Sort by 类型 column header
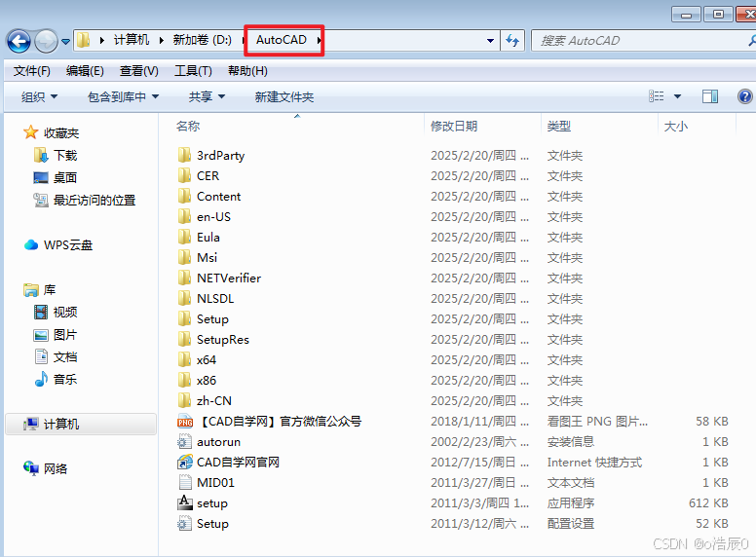Image resolution: width=756 pixels, height=557 pixels. pyautogui.click(x=559, y=127)
